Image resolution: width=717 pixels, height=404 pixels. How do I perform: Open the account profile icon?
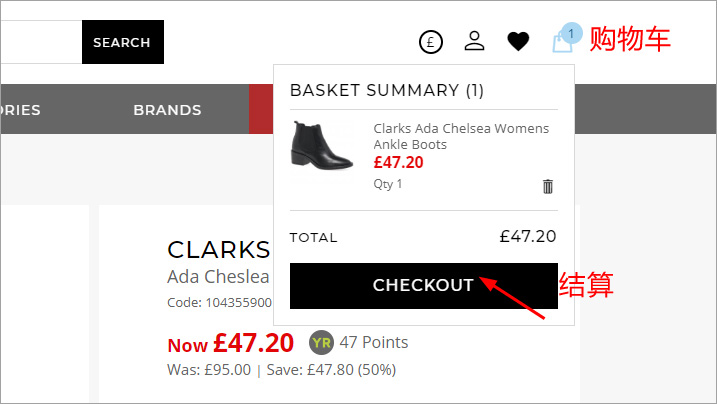point(474,42)
